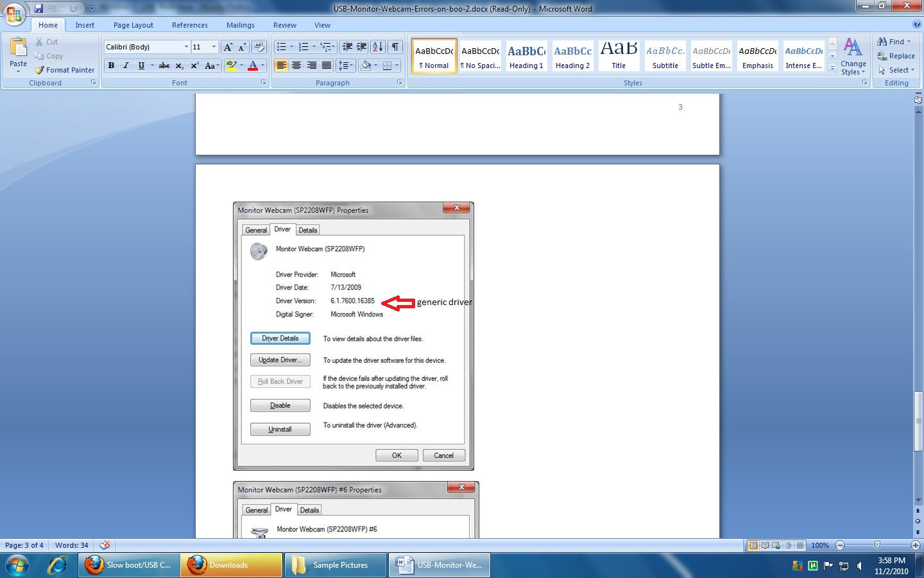The image size is (924, 578).
Task: Apply the Heading 1 style
Action: [x=526, y=56]
